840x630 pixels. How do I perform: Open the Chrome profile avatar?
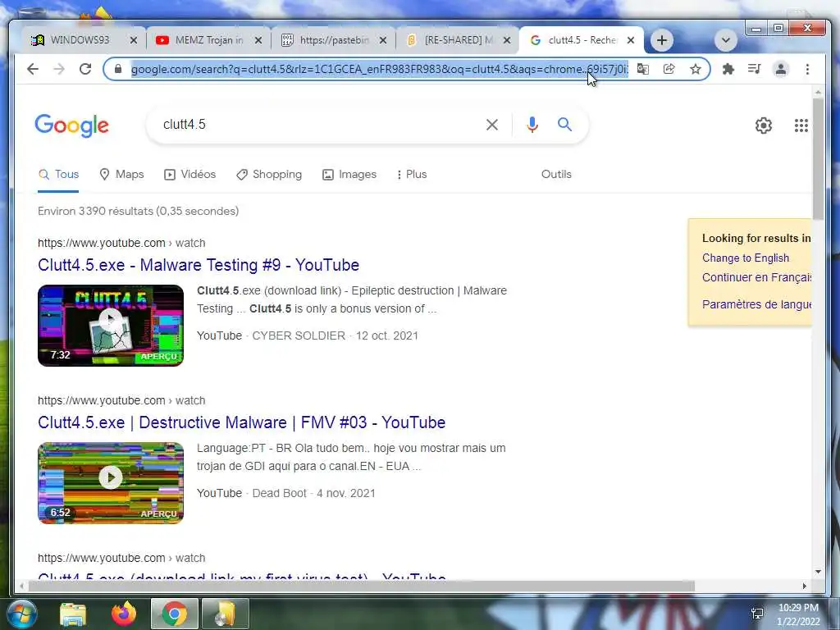click(781, 69)
